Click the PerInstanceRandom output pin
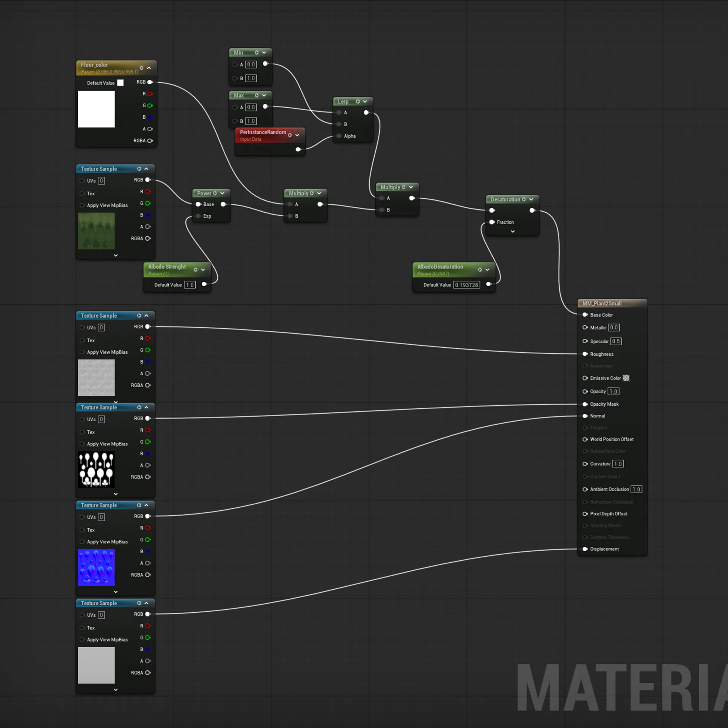 (298, 149)
